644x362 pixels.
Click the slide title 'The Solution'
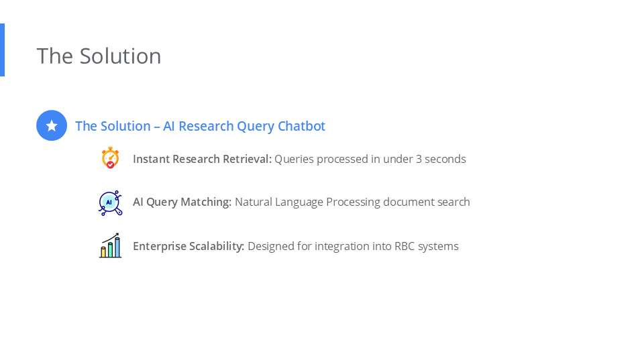click(99, 56)
